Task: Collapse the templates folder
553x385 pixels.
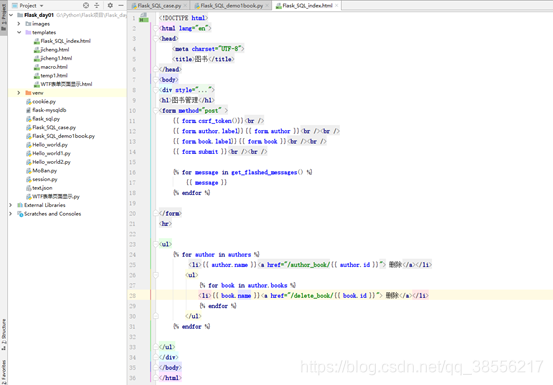Action: tap(19, 32)
